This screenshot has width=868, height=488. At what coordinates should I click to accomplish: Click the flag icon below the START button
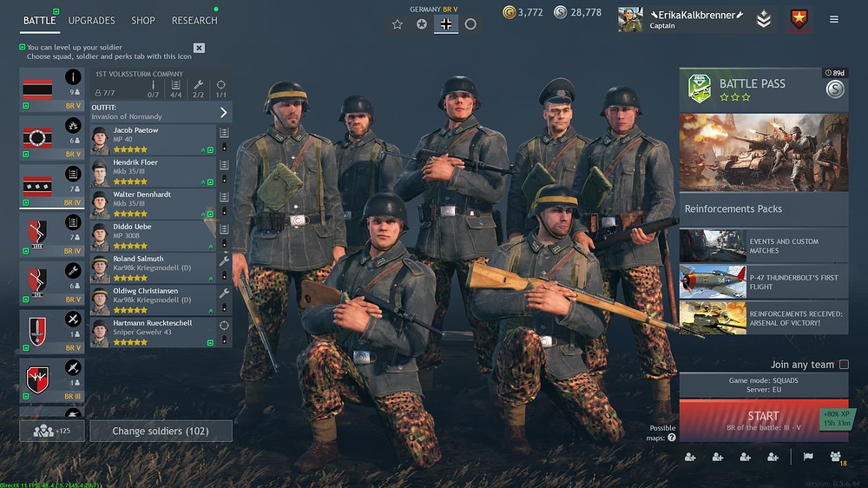pyautogui.click(x=808, y=457)
